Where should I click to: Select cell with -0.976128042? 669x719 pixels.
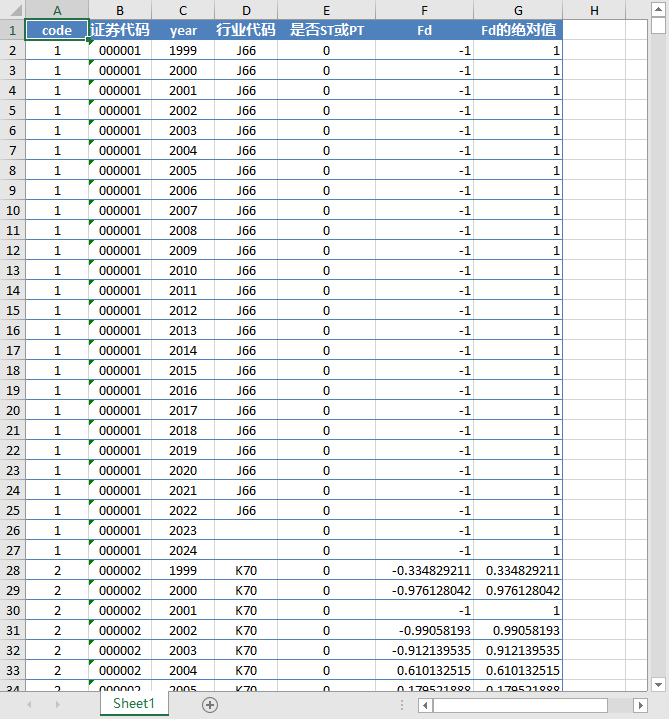(x=424, y=591)
